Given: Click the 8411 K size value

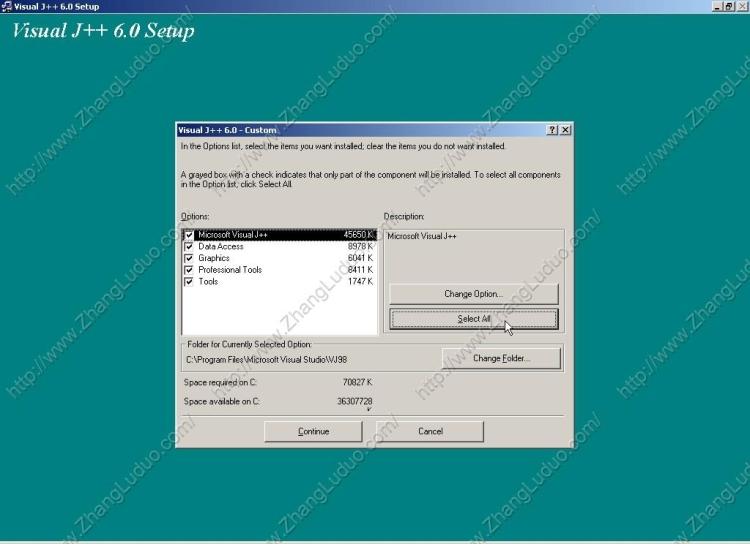Looking at the screenshot, I should click(360, 270).
